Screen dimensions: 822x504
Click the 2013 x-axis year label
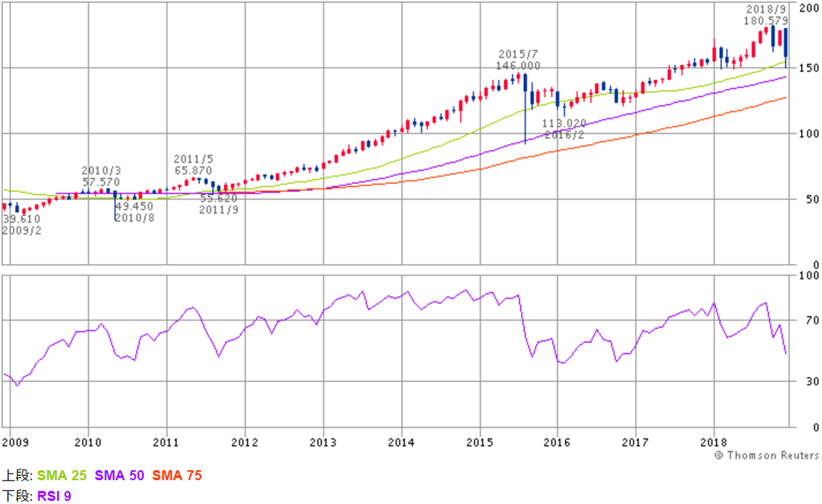(x=323, y=443)
